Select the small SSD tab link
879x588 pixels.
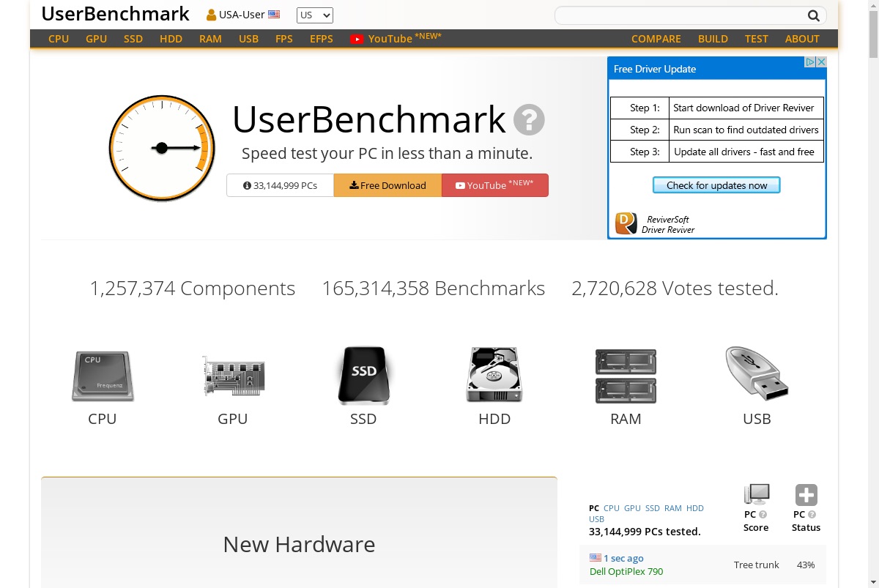pos(653,508)
